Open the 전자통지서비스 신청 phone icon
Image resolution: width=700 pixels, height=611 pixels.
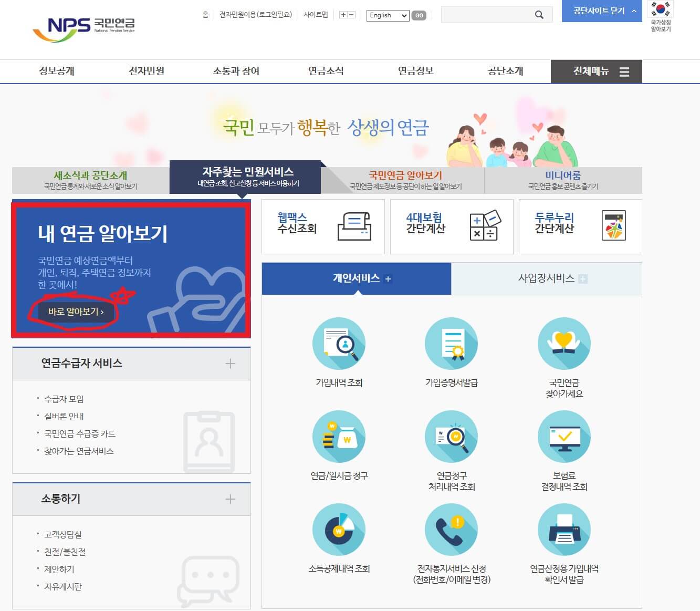click(451, 530)
